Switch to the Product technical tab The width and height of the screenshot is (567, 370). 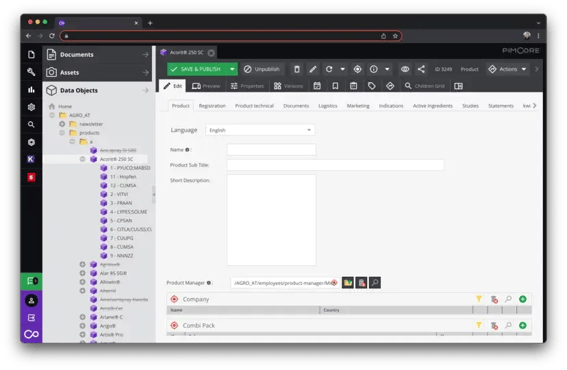pos(254,106)
